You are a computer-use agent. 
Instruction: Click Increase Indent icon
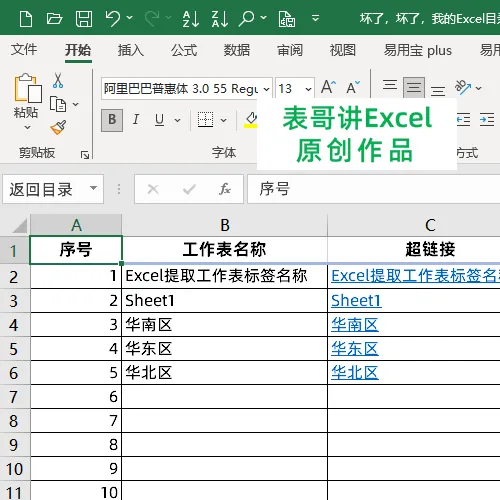487,119
